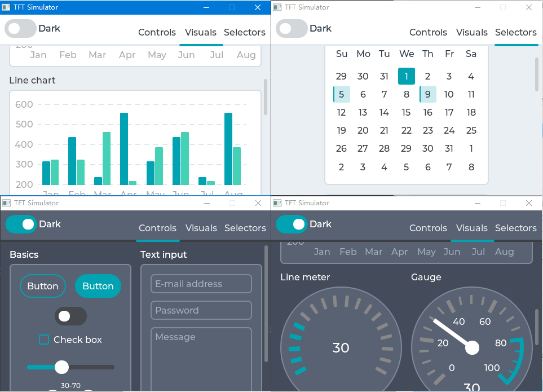Enable the Dark switch in the line chart window
The image size is (543, 392).
click(20, 29)
